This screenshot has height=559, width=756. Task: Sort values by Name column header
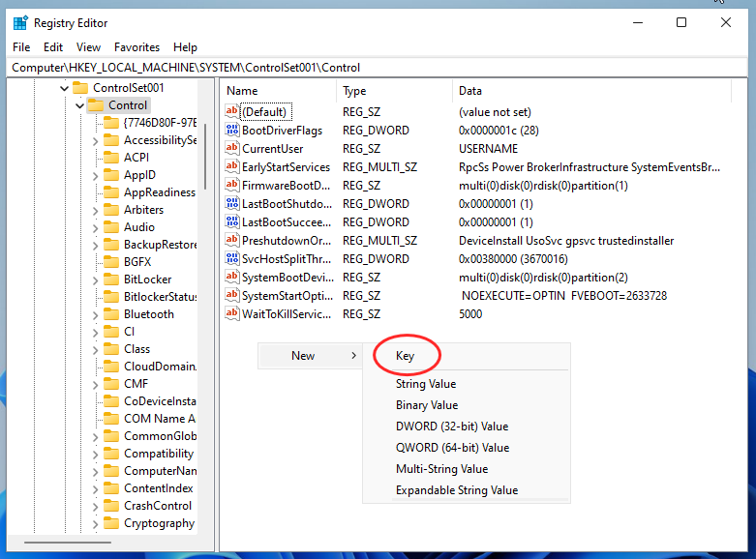pos(279,91)
